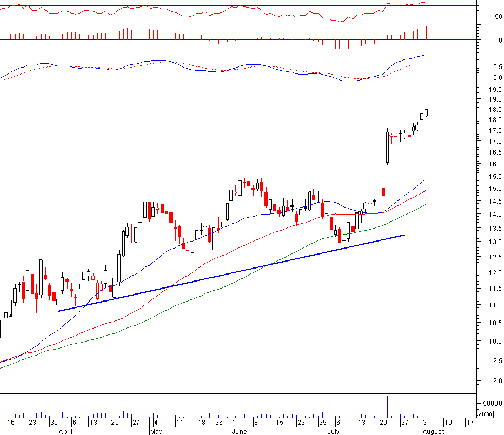Select the 10.0 price axis label

coord(495,342)
